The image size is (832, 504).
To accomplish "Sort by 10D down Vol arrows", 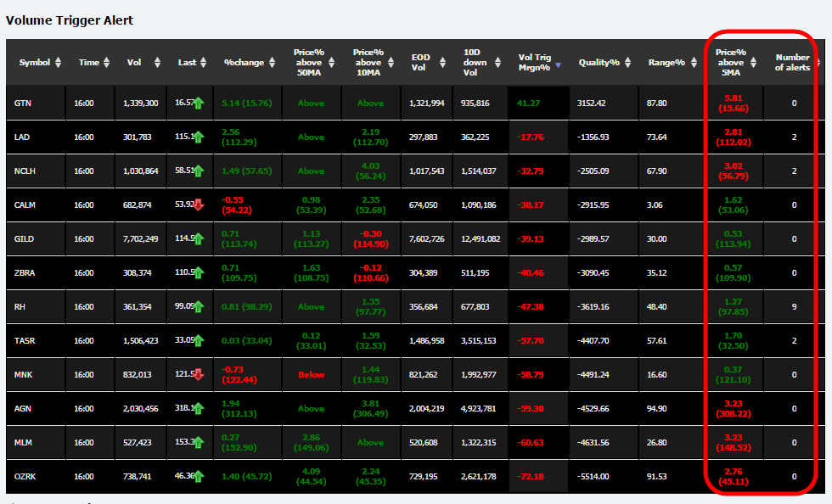I will 498,63.
